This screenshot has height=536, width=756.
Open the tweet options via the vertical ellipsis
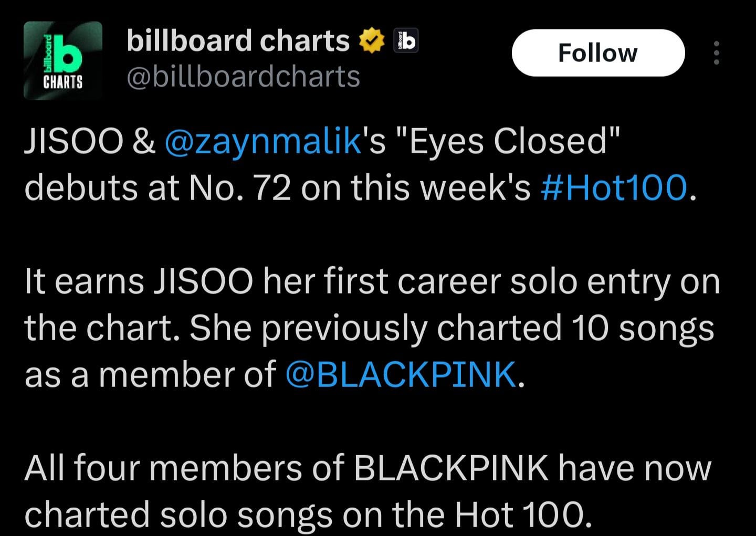[x=717, y=52]
